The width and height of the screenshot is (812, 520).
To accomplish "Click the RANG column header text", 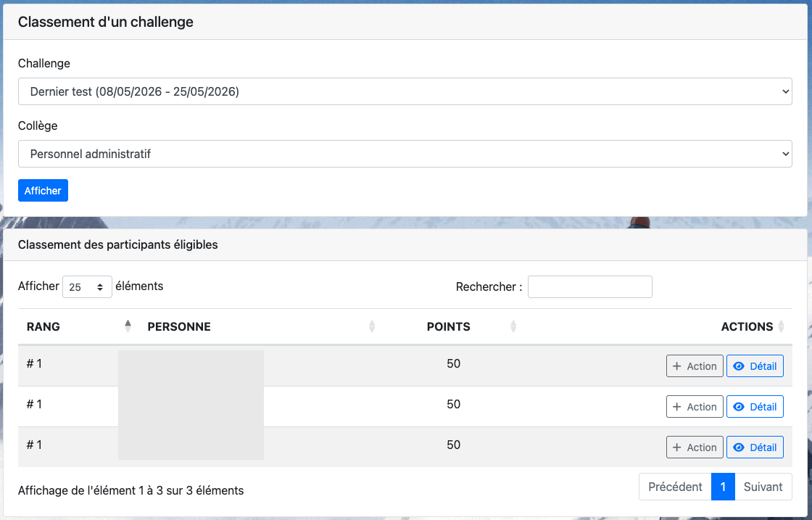I will point(43,327).
